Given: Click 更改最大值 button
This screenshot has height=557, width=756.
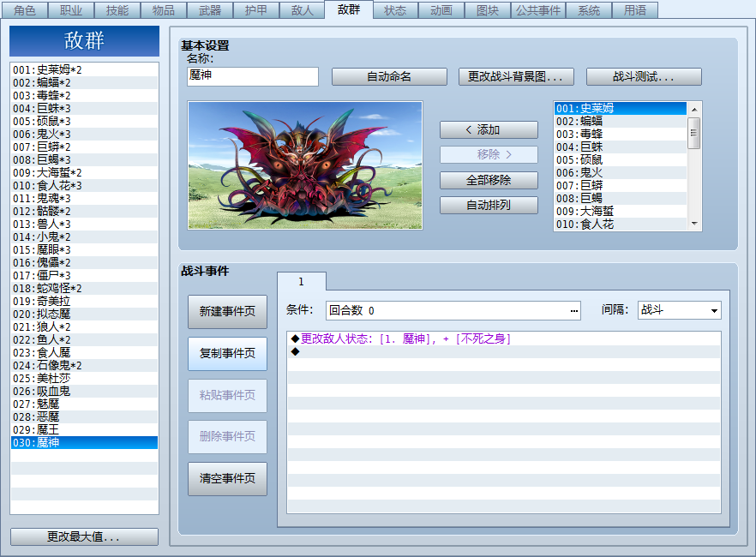Looking at the screenshot, I should click(84, 536).
